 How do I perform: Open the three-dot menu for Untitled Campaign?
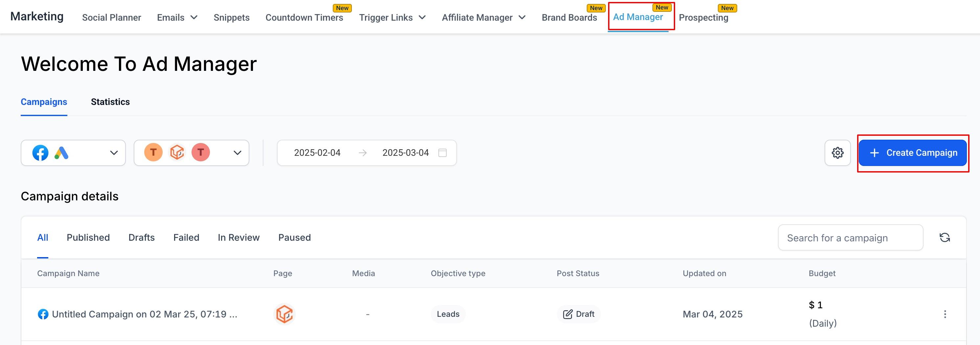pyautogui.click(x=945, y=314)
